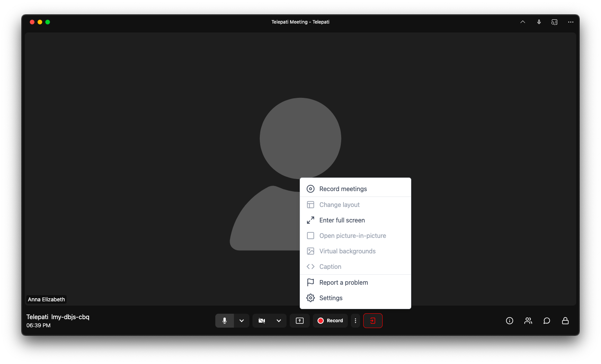
Task: Choose Enter full screen
Action: point(342,220)
